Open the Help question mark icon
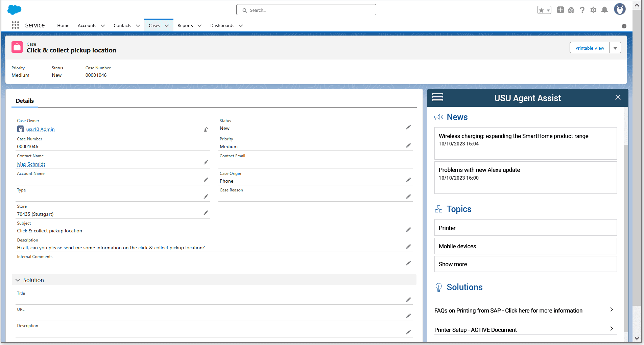The height and width of the screenshot is (345, 644). (582, 10)
